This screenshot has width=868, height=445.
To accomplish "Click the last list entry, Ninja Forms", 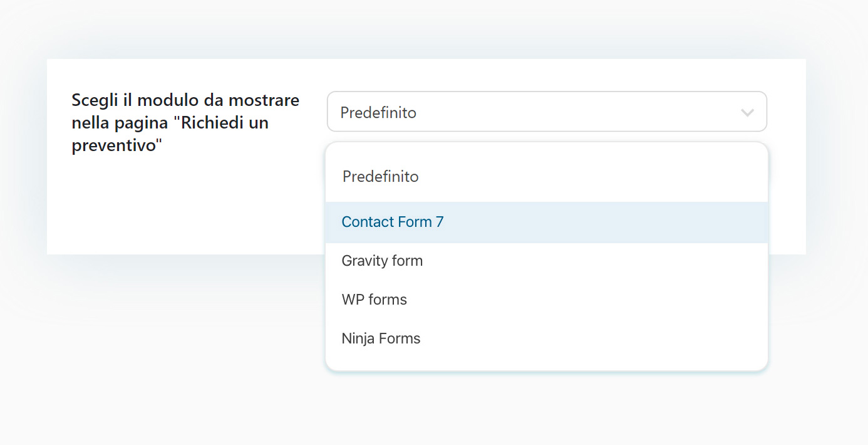I will click(381, 338).
